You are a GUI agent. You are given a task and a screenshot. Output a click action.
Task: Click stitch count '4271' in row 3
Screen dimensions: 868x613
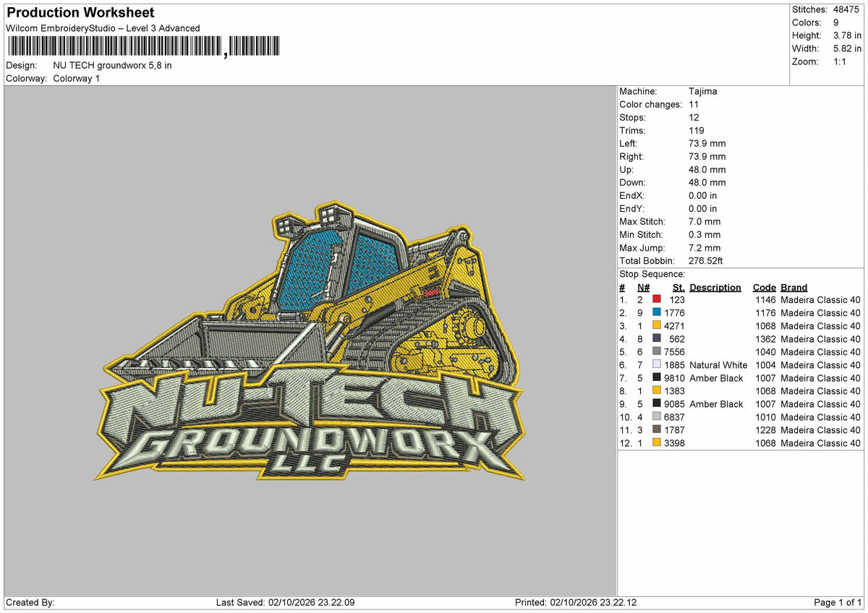674,325
